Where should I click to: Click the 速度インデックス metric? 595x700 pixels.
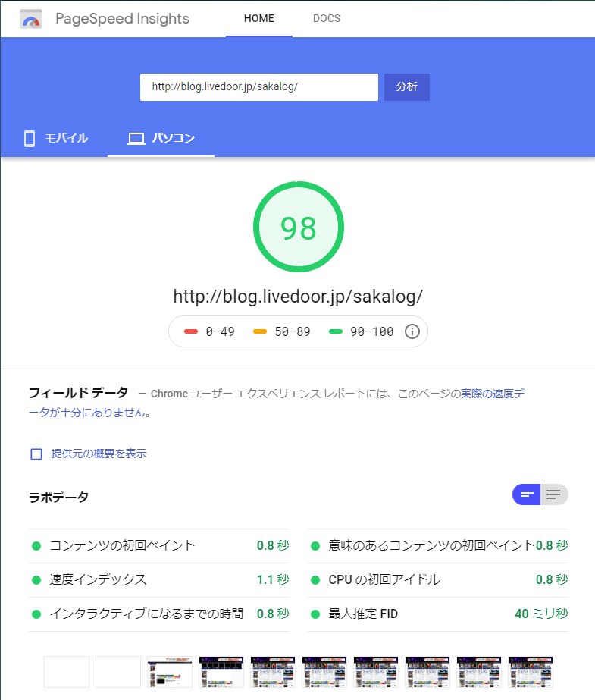[x=159, y=580]
